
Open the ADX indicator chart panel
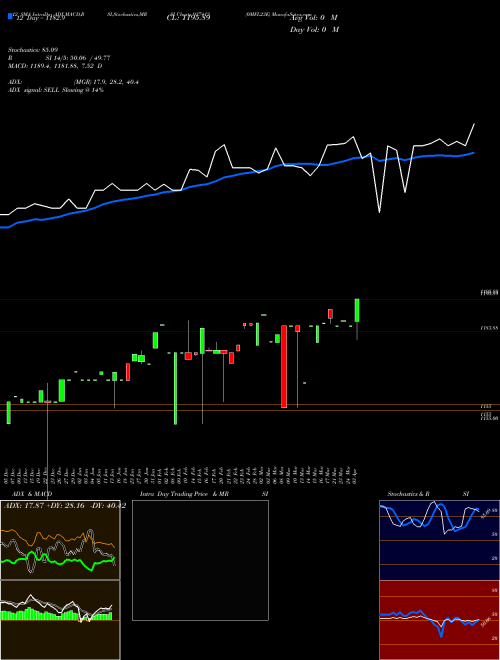[60, 540]
